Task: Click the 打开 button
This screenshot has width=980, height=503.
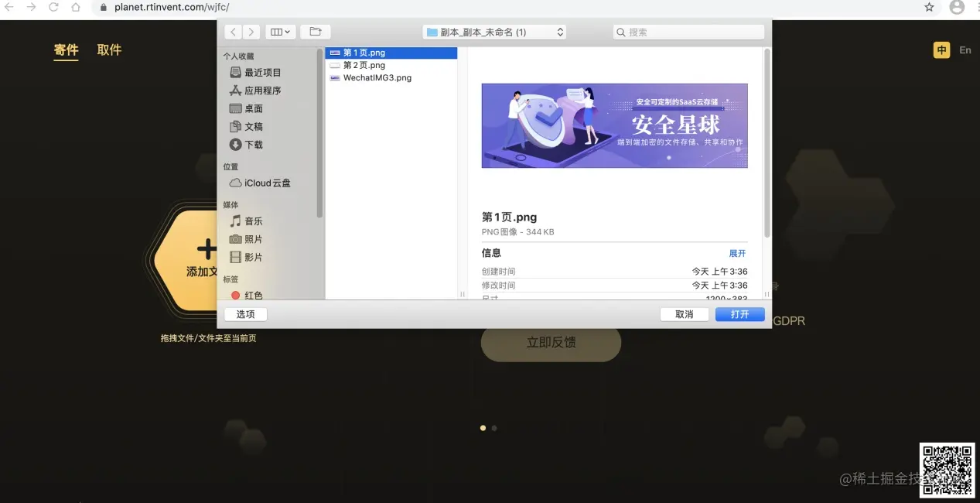Action: (x=740, y=314)
